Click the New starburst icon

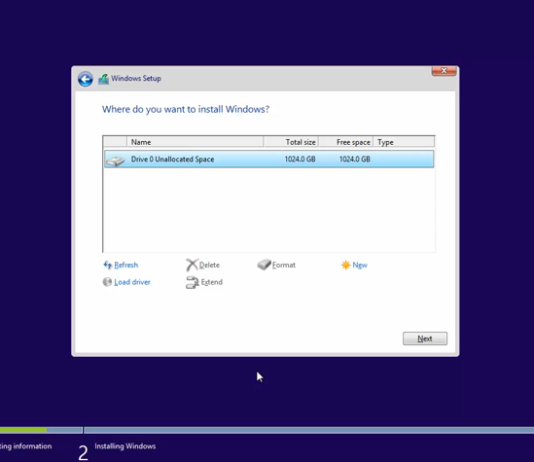(x=345, y=265)
